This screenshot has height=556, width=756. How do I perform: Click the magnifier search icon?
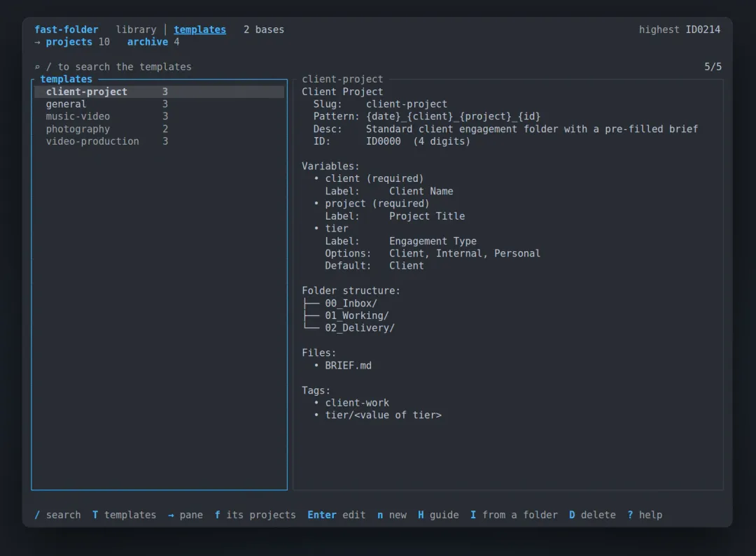click(x=37, y=67)
